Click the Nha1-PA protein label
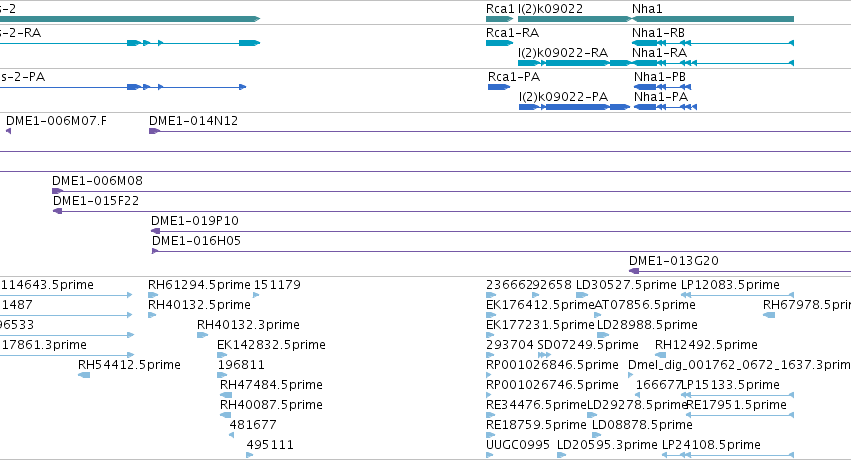This screenshot has width=851, height=460. [x=661, y=97]
